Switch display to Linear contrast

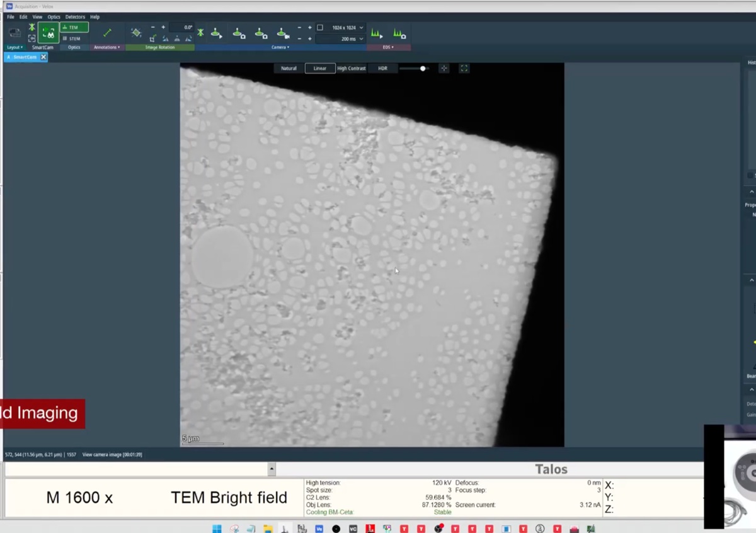320,68
